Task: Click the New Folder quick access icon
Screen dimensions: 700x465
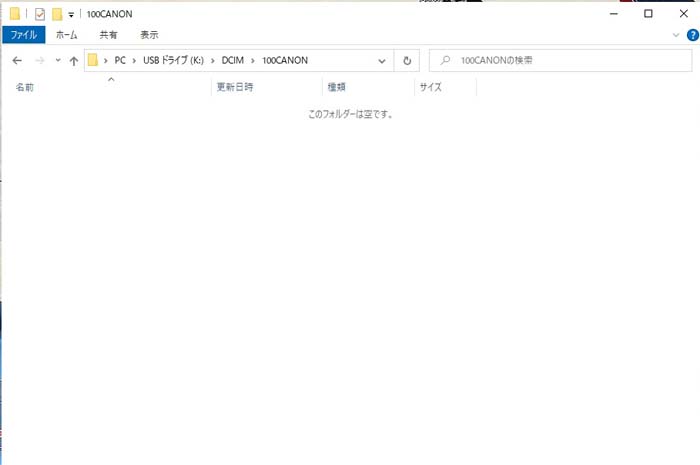Action: (57, 14)
